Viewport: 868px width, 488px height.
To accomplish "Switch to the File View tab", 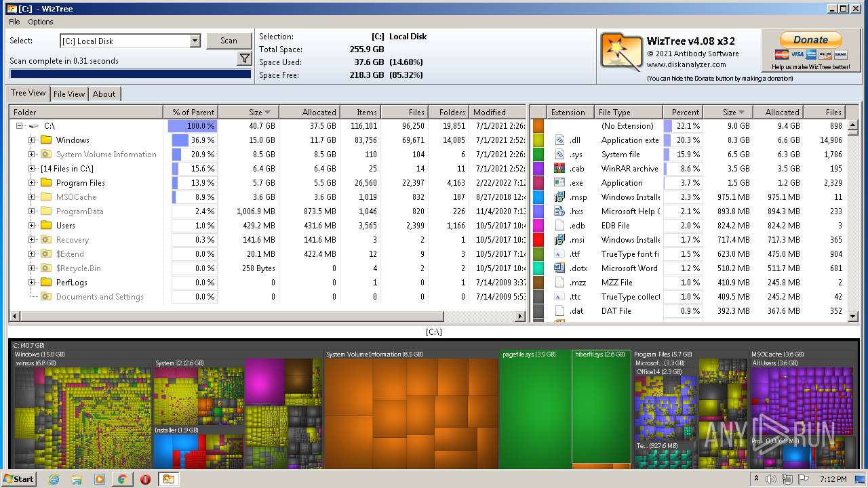I will [69, 94].
